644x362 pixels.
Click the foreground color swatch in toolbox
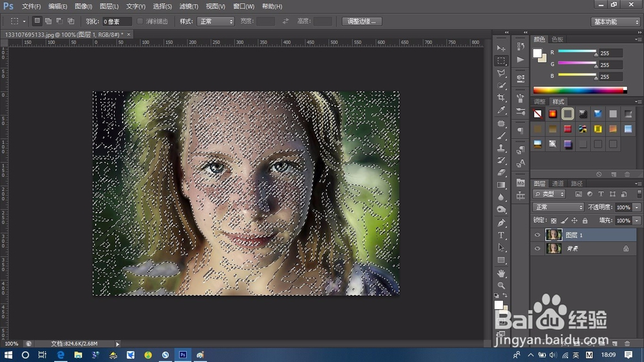point(498,305)
